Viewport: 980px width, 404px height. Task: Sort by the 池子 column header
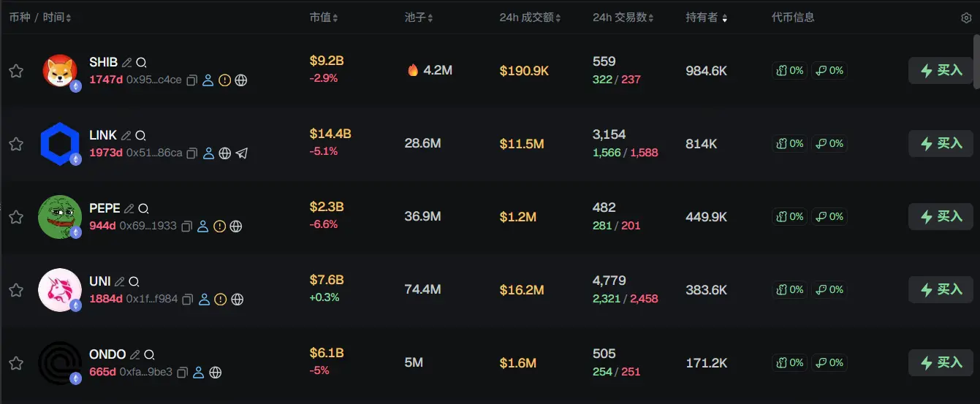point(419,18)
